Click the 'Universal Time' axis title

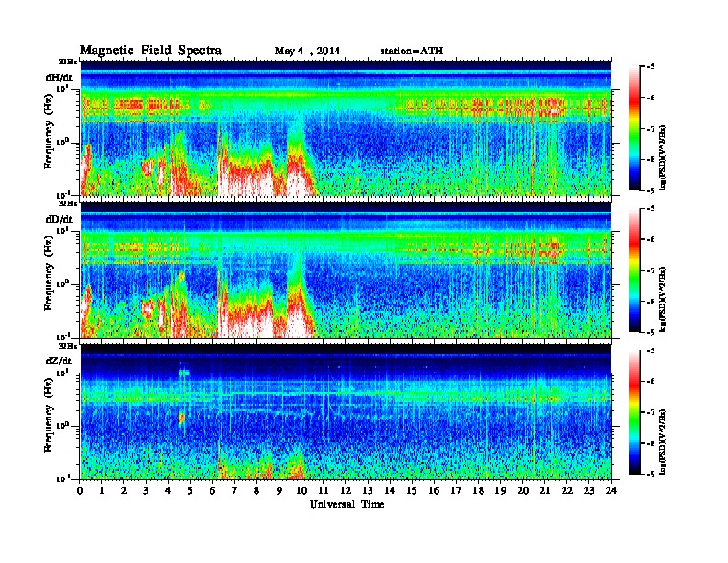tap(347, 504)
